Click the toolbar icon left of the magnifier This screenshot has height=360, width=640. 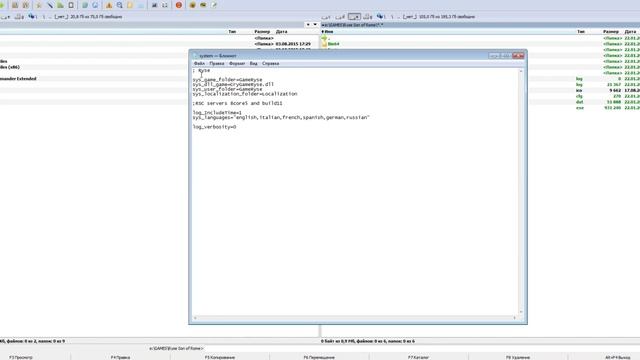(x=109, y=5)
